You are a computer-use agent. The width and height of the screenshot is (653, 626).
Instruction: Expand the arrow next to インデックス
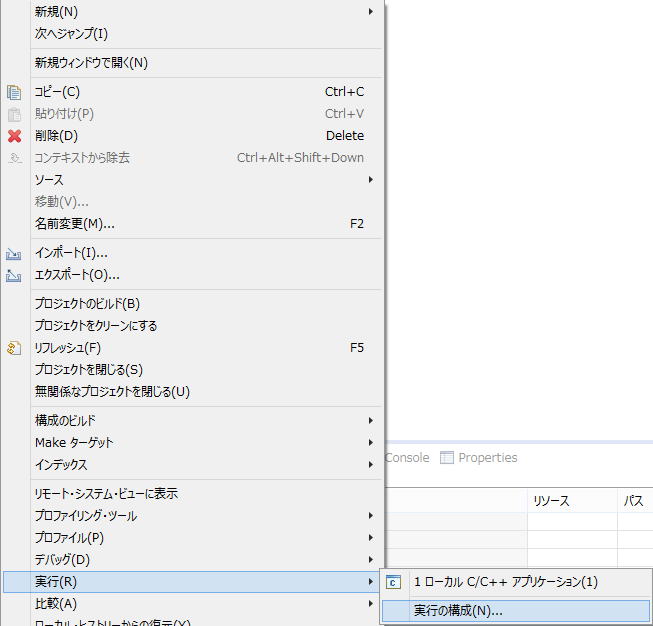click(x=371, y=465)
